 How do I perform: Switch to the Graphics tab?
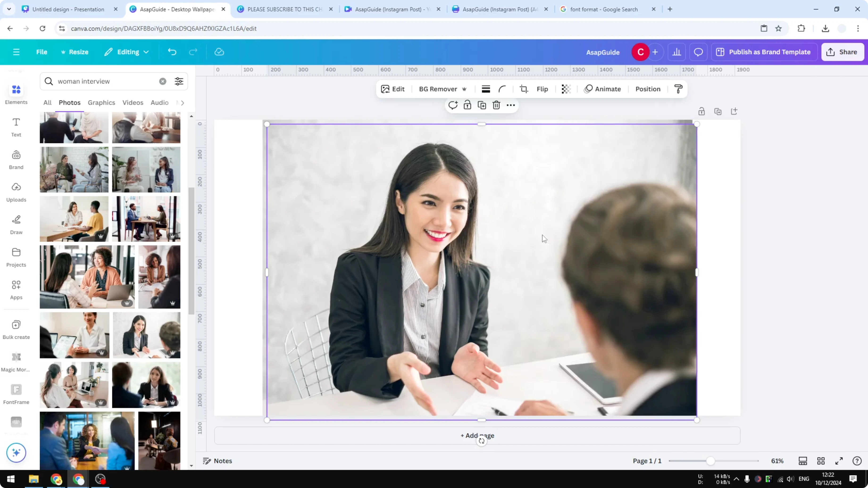101,103
